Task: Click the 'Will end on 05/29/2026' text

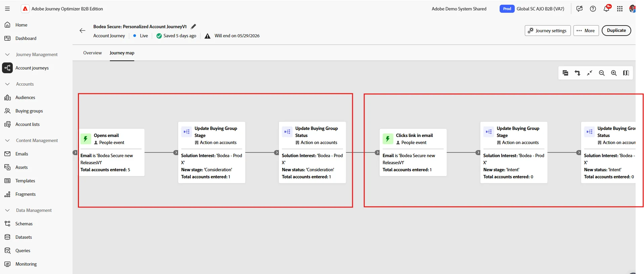Action: click(237, 36)
